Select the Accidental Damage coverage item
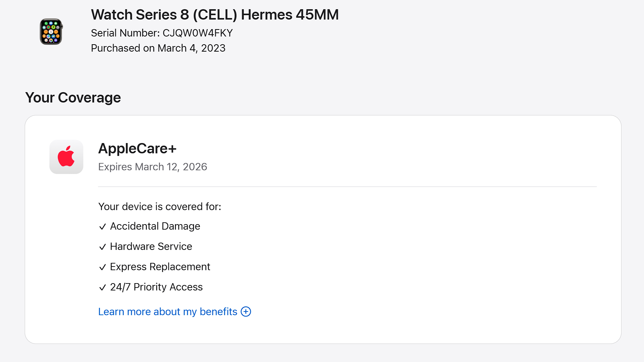This screenshot has width=644, height=362. click(155, 226)
